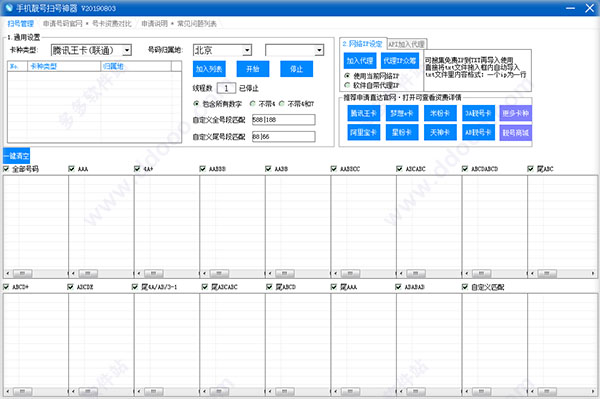Switch to the API加入代理 tab
The width and height of the screenshot is (600, 399).
pos(406,44)
